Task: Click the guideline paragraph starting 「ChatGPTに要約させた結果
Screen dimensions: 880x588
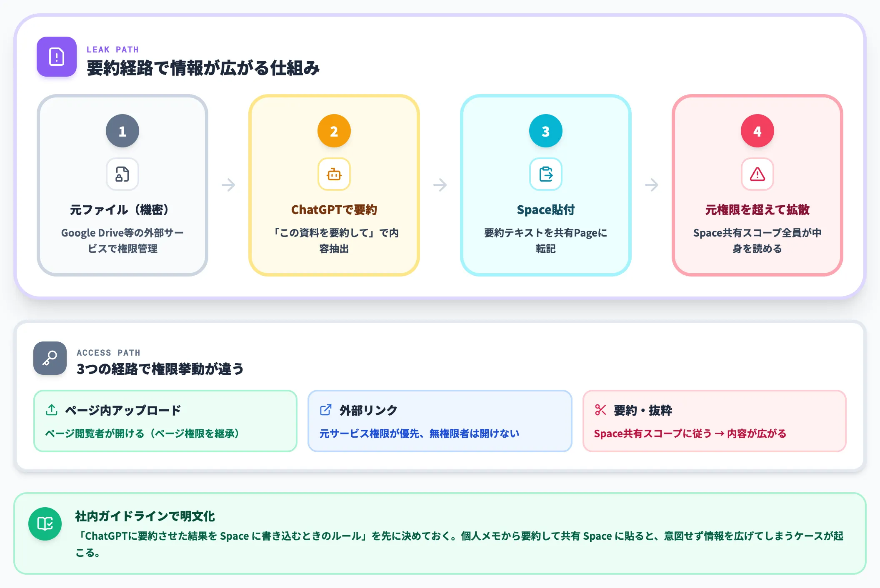Action: click(459, 544)
